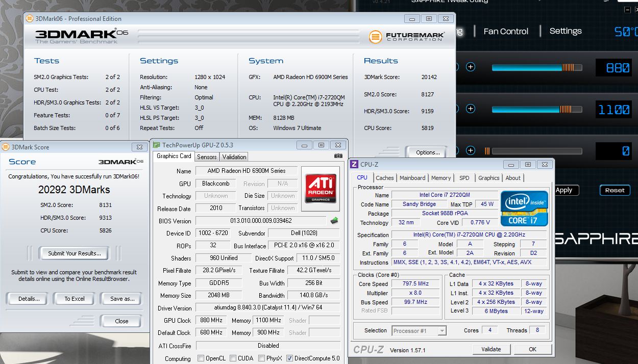Click the plus icon beside the 1100 slider

pyautogui.click(x=471, y=109)
